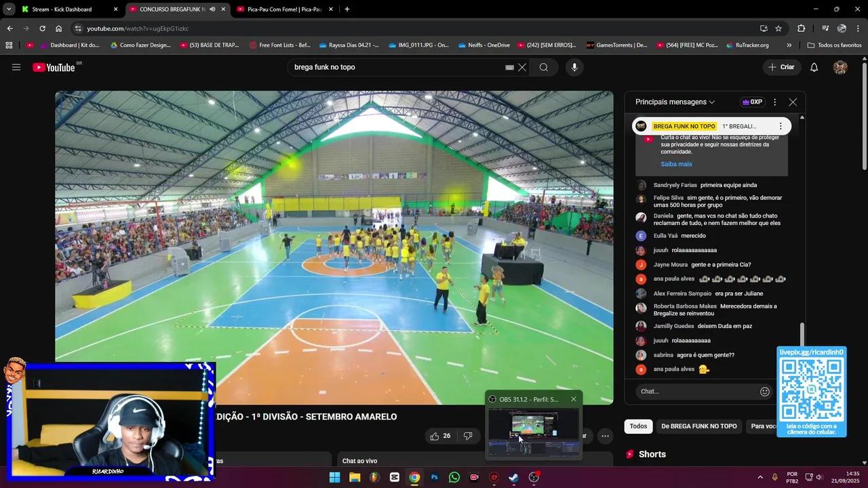The image size is (868, 488).
Task: Click the address bar URL
Action: (138, 28)
